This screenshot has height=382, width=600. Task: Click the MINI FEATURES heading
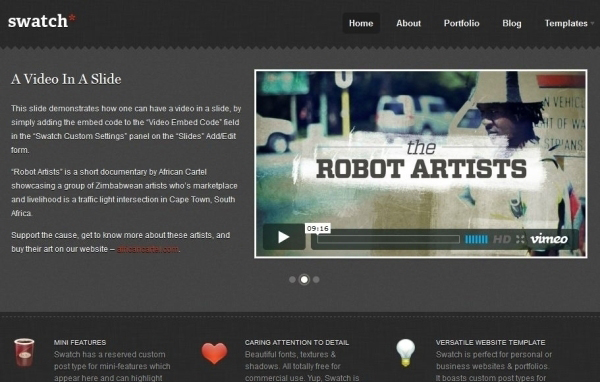point(80,343)
